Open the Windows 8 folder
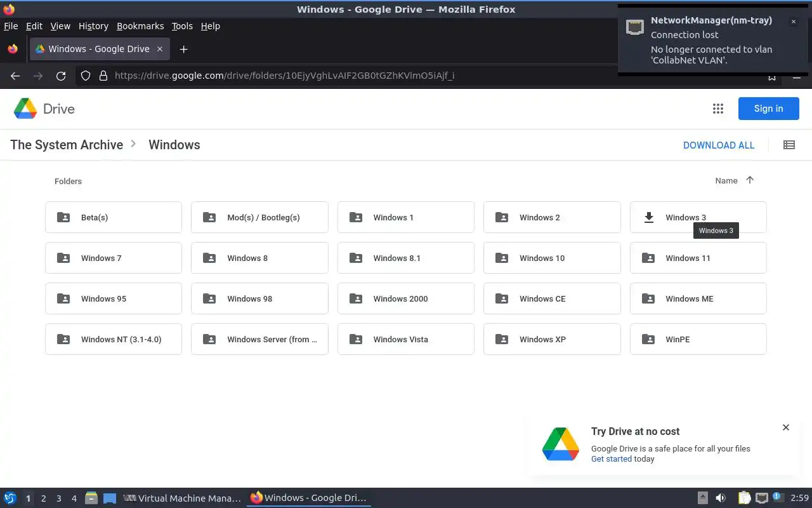Screen dimensions: 812x508 pos(259,258)
